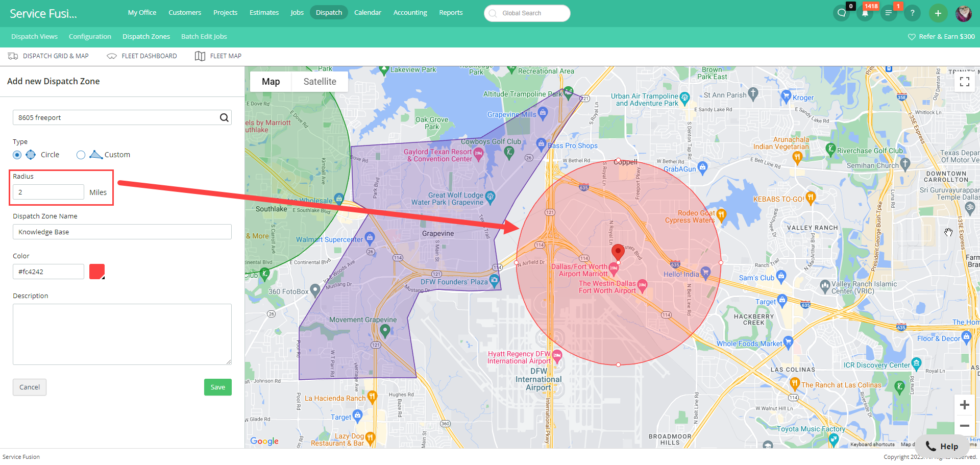Click the Walmart Supercenter map pin

click(x=370, y=238)
